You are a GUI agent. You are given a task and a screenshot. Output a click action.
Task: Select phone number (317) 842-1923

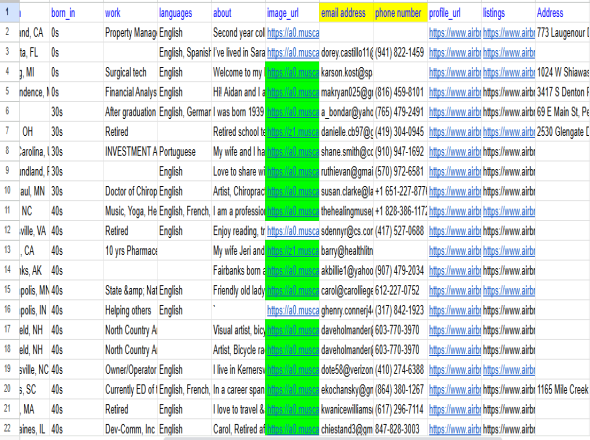pyautogui.click(x=400, y=310)
